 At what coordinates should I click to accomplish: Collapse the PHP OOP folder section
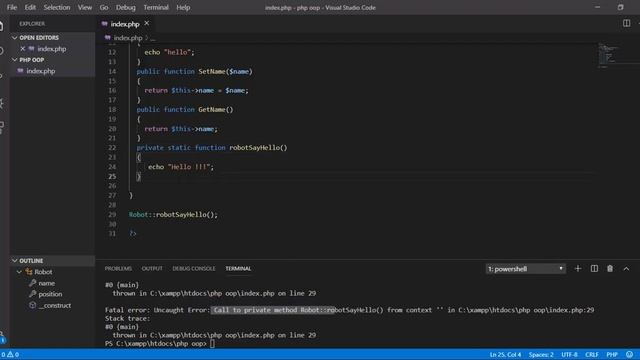point(15,60)
